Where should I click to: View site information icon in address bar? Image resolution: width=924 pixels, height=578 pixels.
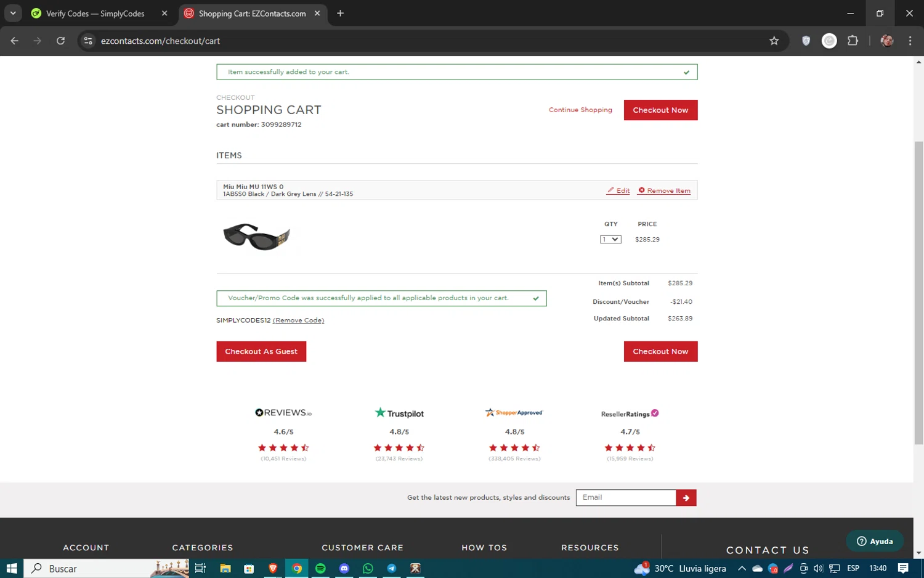coord(88,41)
